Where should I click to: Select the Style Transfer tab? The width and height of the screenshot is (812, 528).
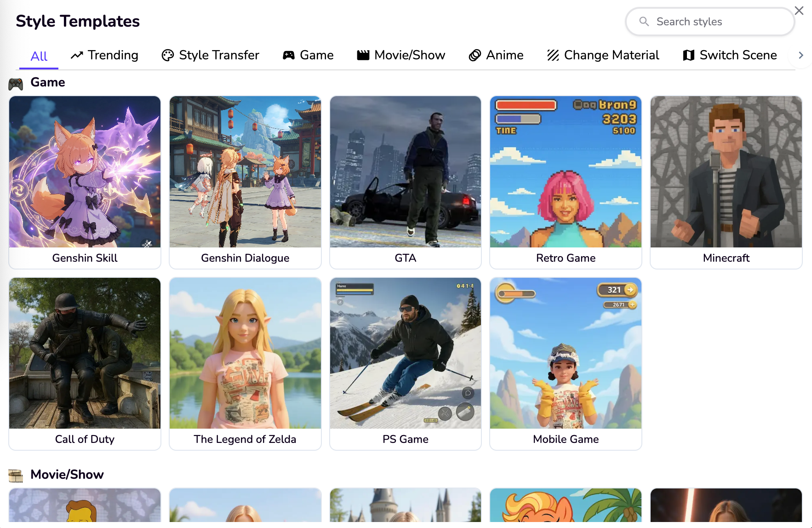tap(211, 55)
